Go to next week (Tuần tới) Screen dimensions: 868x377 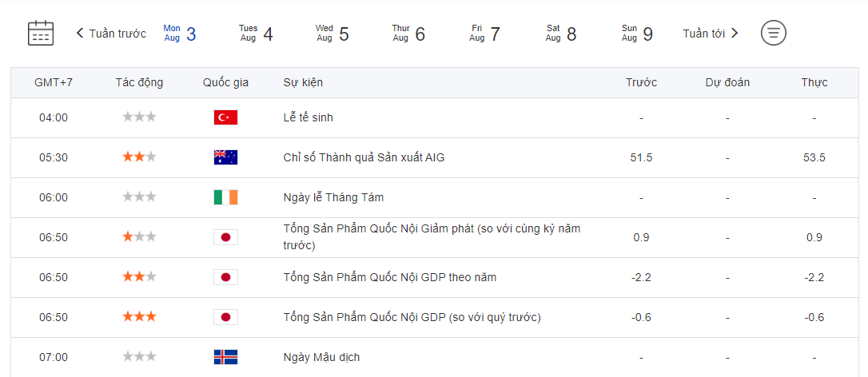coord(711,34)
